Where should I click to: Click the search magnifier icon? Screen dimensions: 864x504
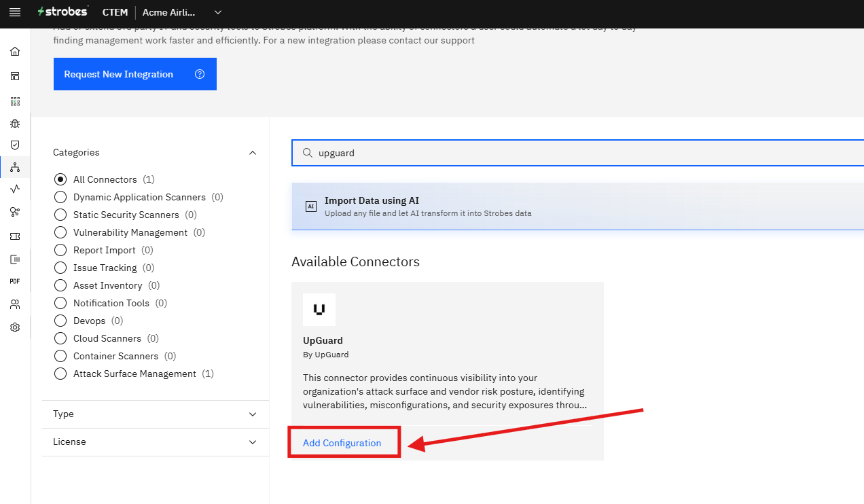pyautogui.click(x=308, y=153)
